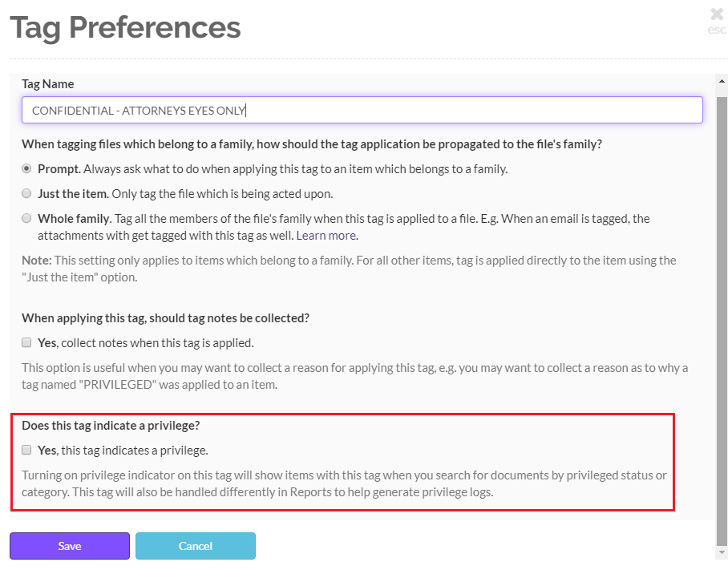Close the dialog with the esc icon
The height and width of the screenshot is (570, 728).
(716, 14)
